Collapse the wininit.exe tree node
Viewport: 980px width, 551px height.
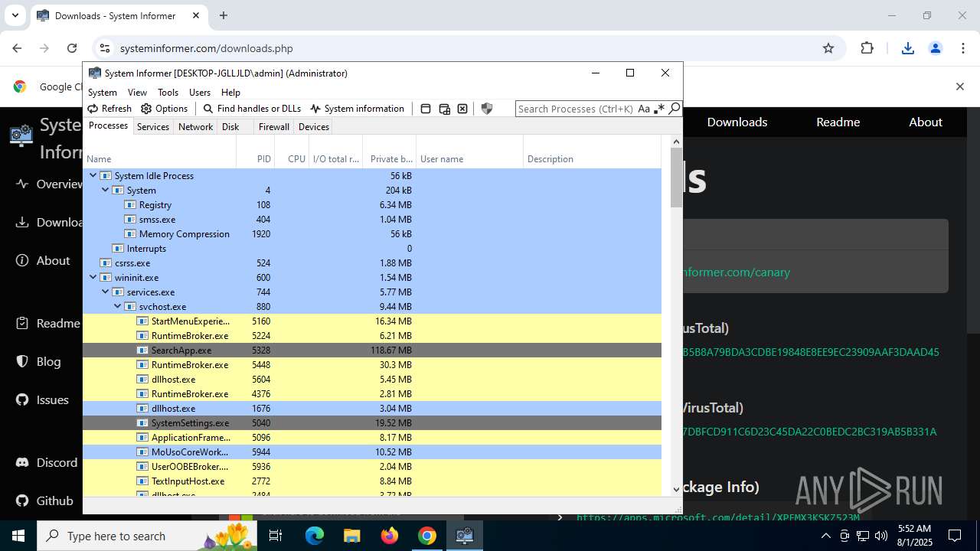(93, 278)
